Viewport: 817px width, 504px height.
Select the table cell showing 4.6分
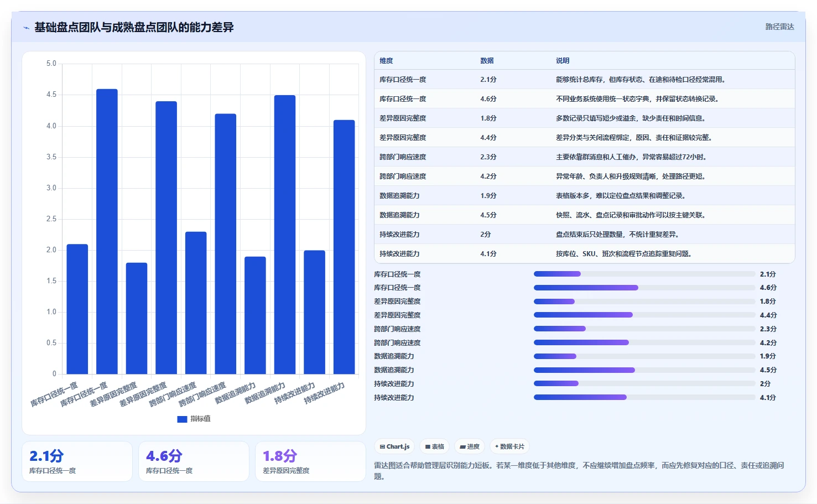(488, 99)
